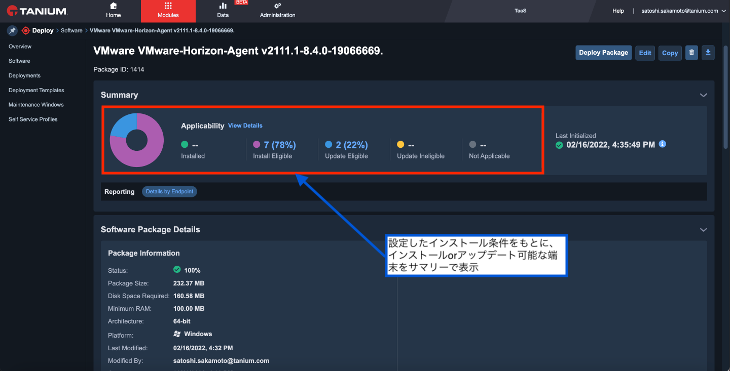Click the pin icon beside Deploy breadcrumb
The width and height of the screenshot is (730, 372).
(x=12, y=31)
